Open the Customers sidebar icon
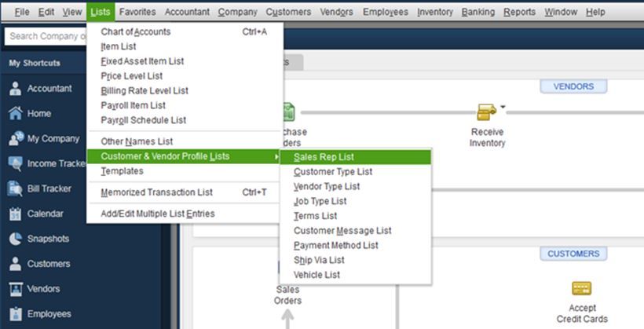The image size is (644, 329). point(15,264)
